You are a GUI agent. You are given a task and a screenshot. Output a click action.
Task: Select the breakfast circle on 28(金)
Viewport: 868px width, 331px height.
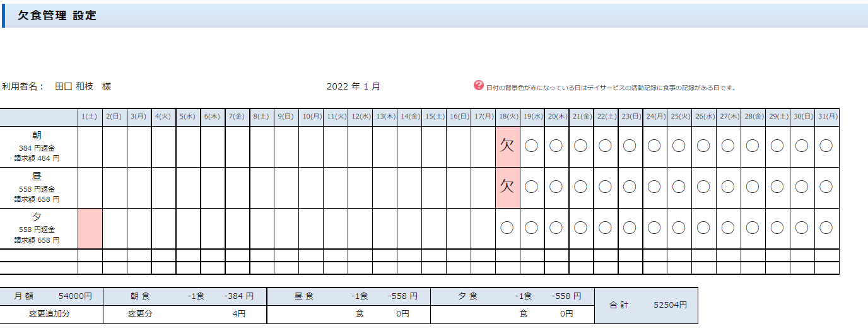[753, 146]
